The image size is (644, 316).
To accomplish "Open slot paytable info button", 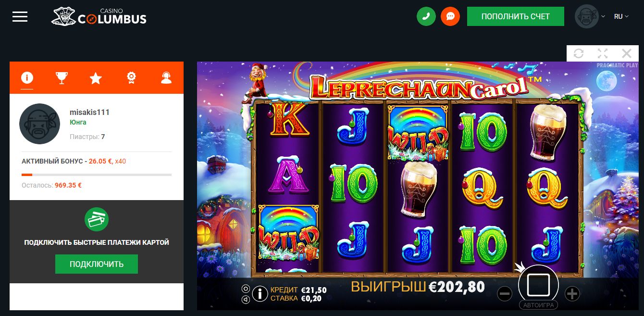I will (260, 293).
